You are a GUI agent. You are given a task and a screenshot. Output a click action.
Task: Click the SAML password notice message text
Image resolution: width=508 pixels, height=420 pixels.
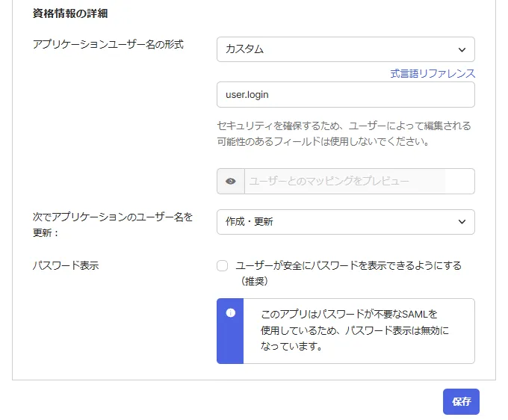355,330
